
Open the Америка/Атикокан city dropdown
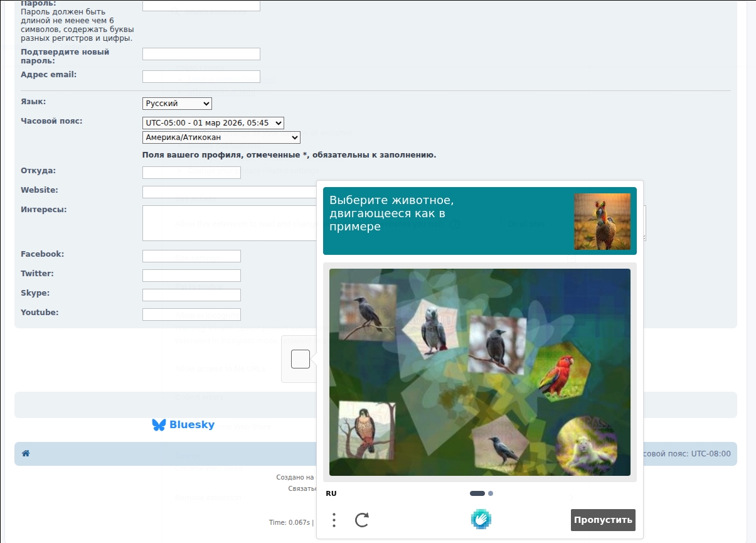pyautogui.click(x=221, y=137)
